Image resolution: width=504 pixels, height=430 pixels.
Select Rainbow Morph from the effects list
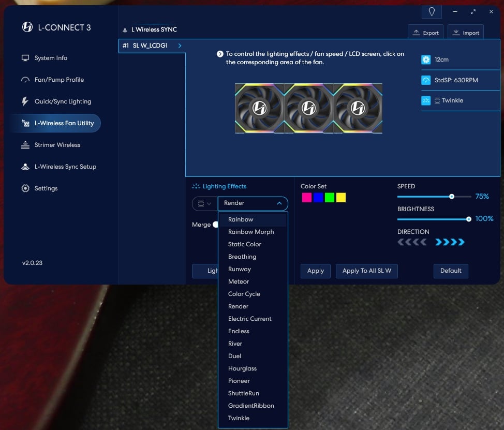point(251,232)
